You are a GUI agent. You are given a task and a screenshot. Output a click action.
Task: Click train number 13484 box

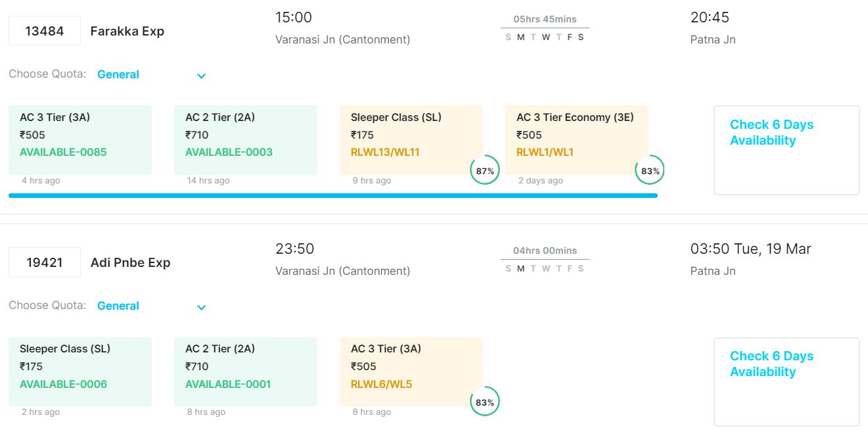(x=45, y=31)
